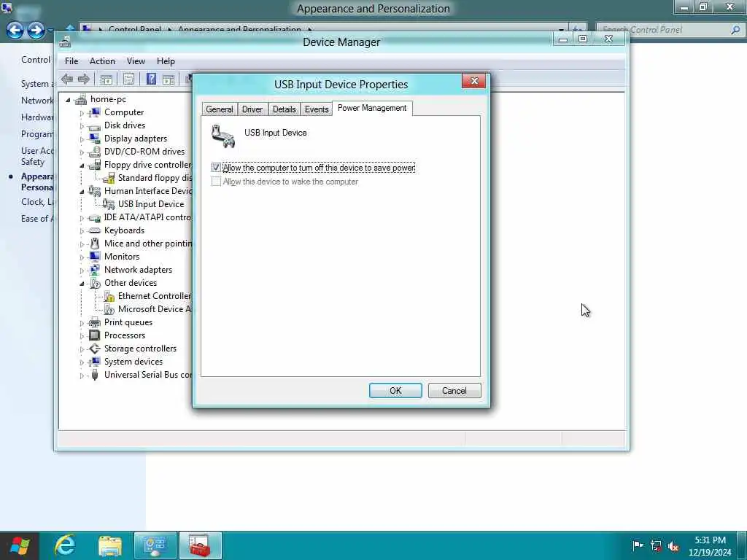The height and width of the screenshot is (560, 747).
Task: Click the Control Panel forward navigation arrow
Action: (36, 31)
